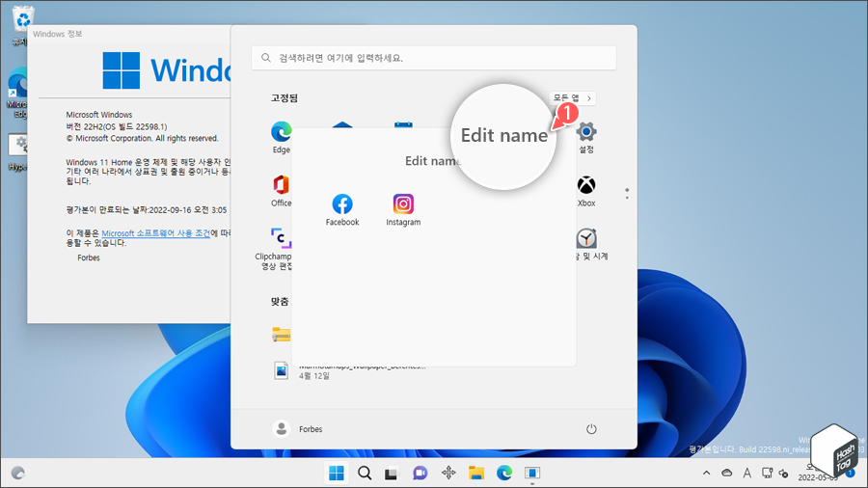
Task: Open the All apps list button
Action: 572,98
